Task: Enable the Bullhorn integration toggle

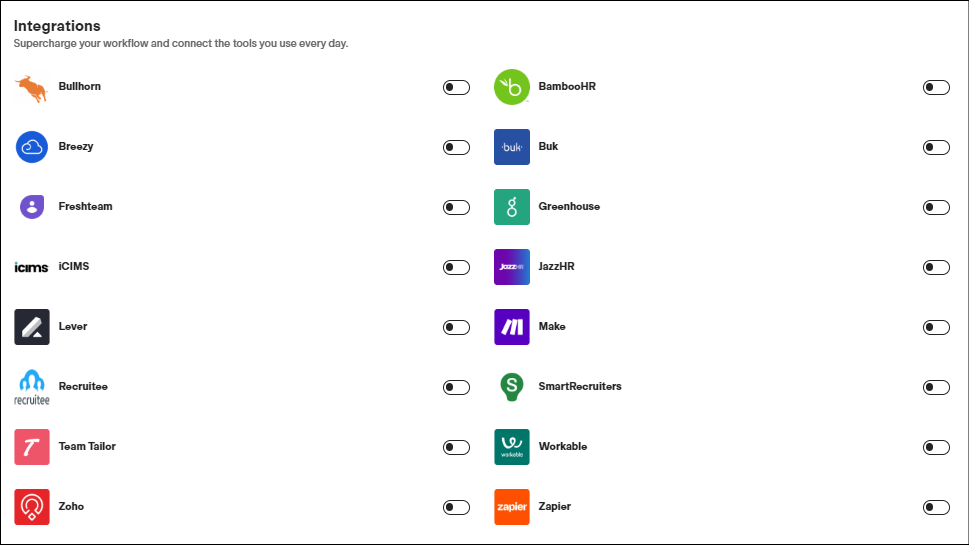Action: [x=456, y=87]
